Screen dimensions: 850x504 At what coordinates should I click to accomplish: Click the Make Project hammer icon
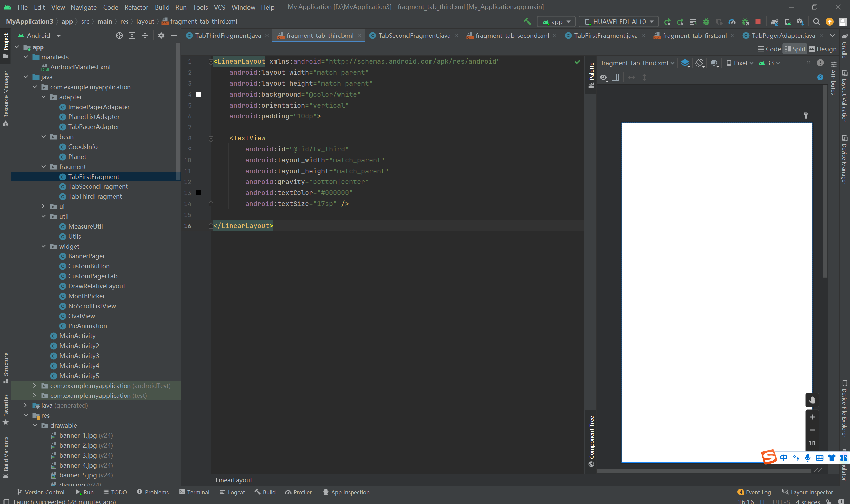(527, 21)
